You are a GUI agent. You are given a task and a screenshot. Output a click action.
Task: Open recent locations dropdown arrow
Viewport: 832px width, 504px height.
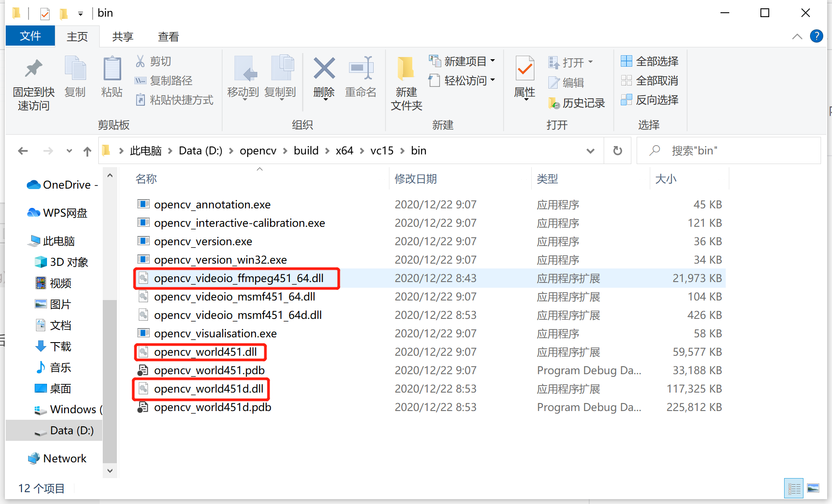69,151
